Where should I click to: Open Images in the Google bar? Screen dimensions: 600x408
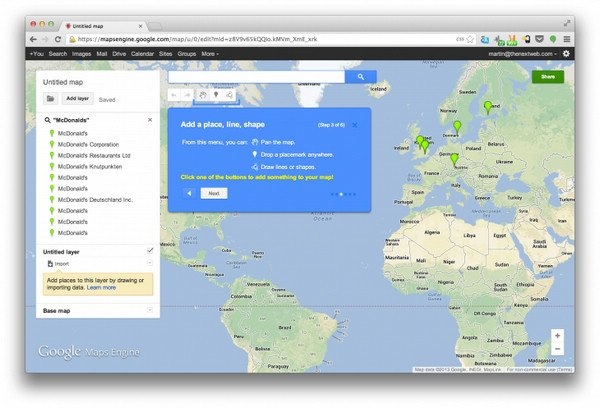(82, 54)
